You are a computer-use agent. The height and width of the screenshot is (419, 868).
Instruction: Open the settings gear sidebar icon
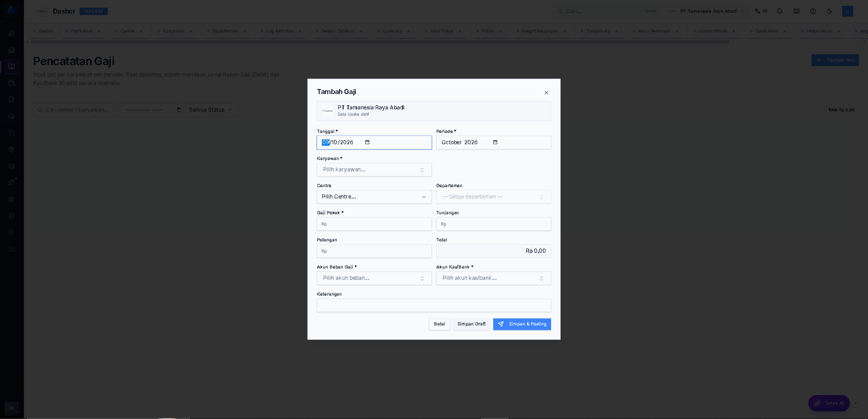12,199
